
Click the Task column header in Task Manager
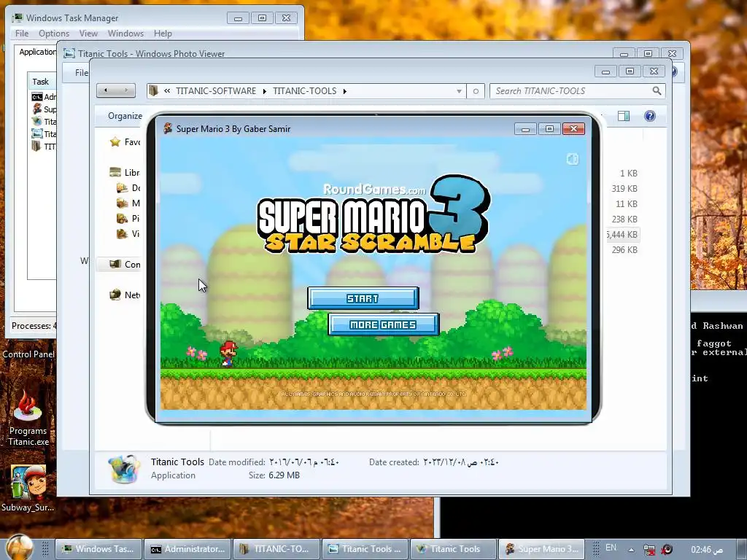42,82
